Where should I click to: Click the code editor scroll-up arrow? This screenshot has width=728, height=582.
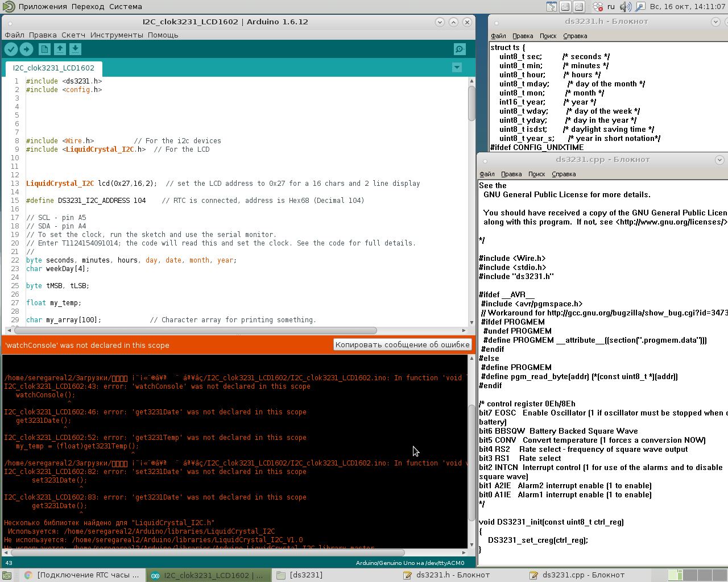[x=471, y=81]
